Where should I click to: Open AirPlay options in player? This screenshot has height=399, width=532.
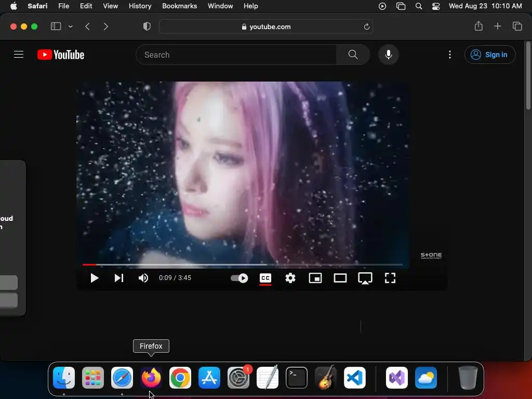tap(365, 278)
